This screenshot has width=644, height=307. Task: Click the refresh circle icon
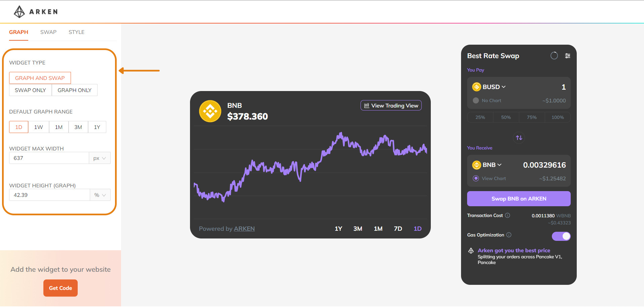point(554,56)
